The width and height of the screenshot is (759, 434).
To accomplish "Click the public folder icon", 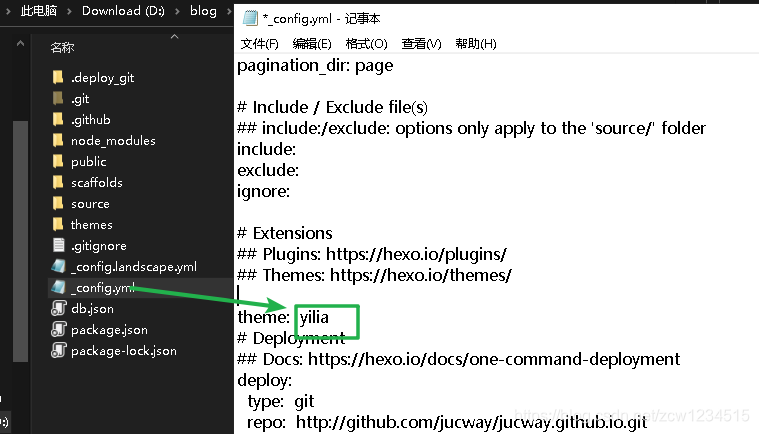I will click(58, 161).
